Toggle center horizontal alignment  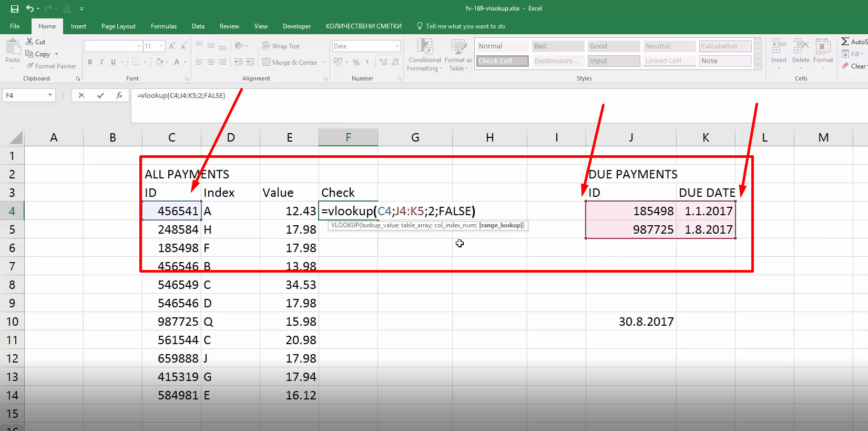(211, 62)
